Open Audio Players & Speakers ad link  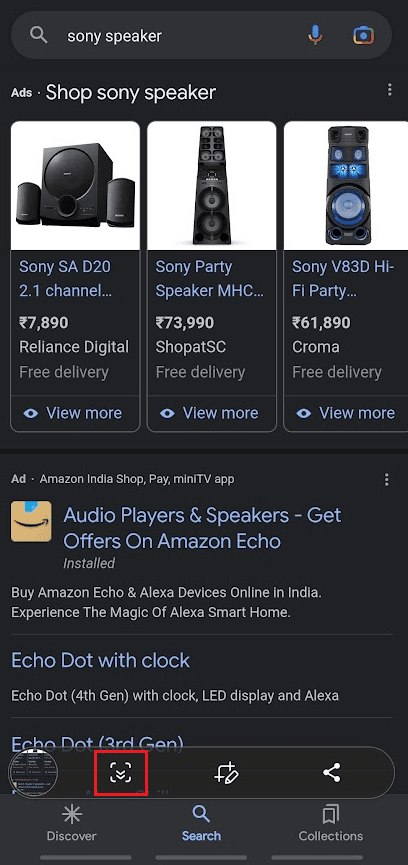pos(202,528)
